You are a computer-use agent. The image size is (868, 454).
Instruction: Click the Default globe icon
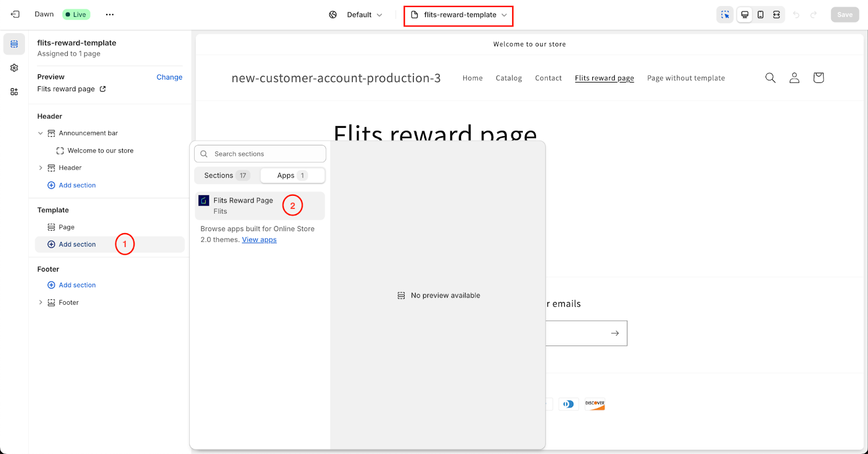pos(333,15)
